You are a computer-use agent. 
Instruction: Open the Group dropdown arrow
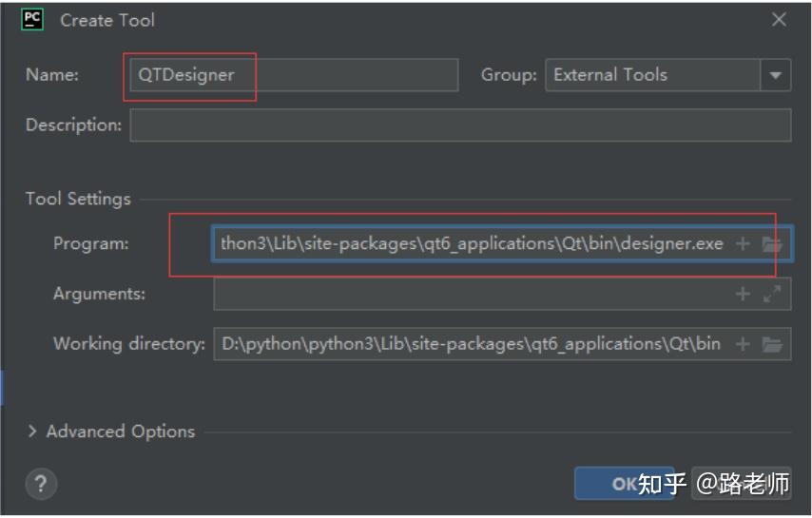pyautogui.click(x=775, y=75)
